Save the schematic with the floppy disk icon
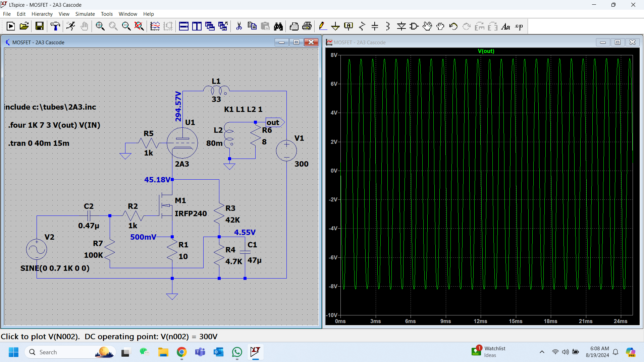Viewport: 644px width, 362px height. pyautogui.click(x=40, y=26)
